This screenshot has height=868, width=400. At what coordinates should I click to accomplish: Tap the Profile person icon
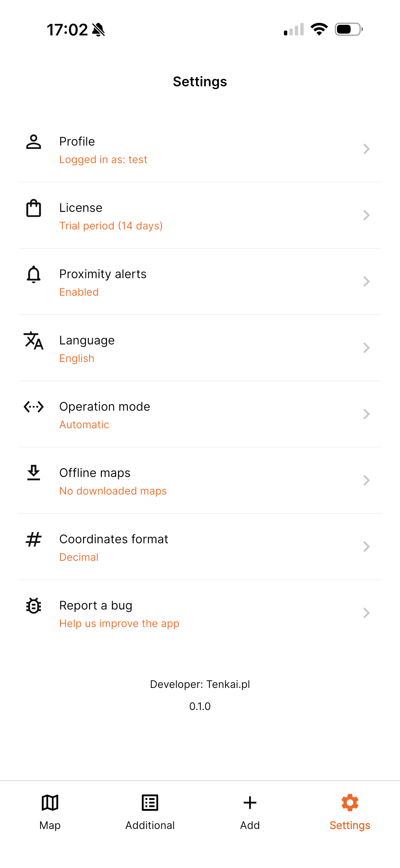click(34, 142)
